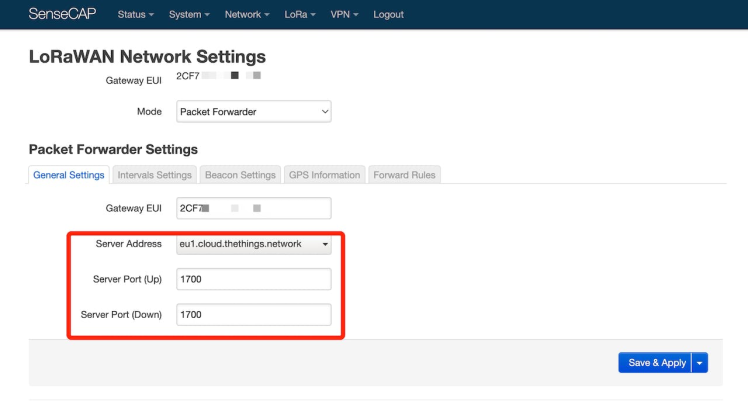This screenshot has width=748, height=401.
Task: Open the Mode dropdown showing Packet Forwarder
Action: pos(254,112)
